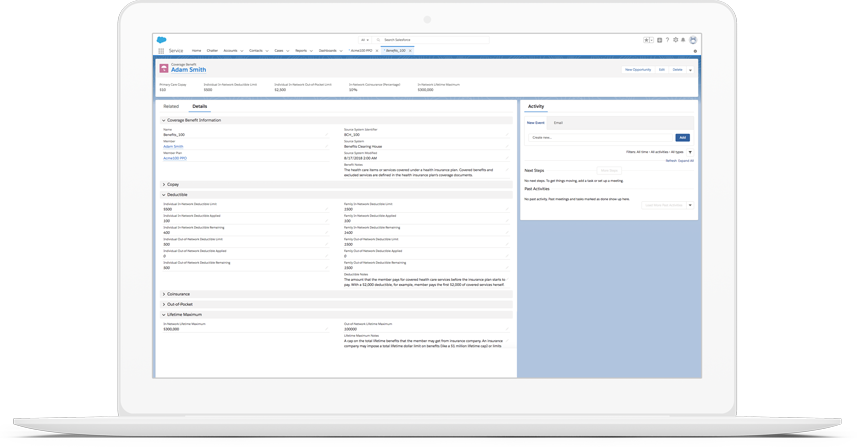The width and height of the screenshot is (857, 447).
Task: Switch to the Related tab
Action: [x=171, y=106]
